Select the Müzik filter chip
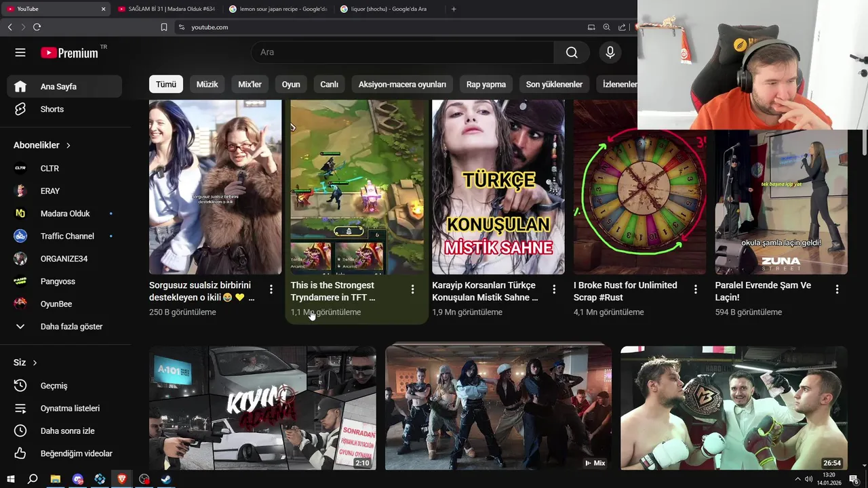 tap(208, 84)
